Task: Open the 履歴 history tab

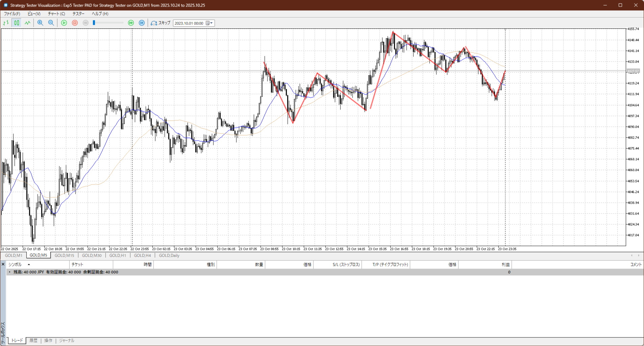Action: (x=33, y=341)
